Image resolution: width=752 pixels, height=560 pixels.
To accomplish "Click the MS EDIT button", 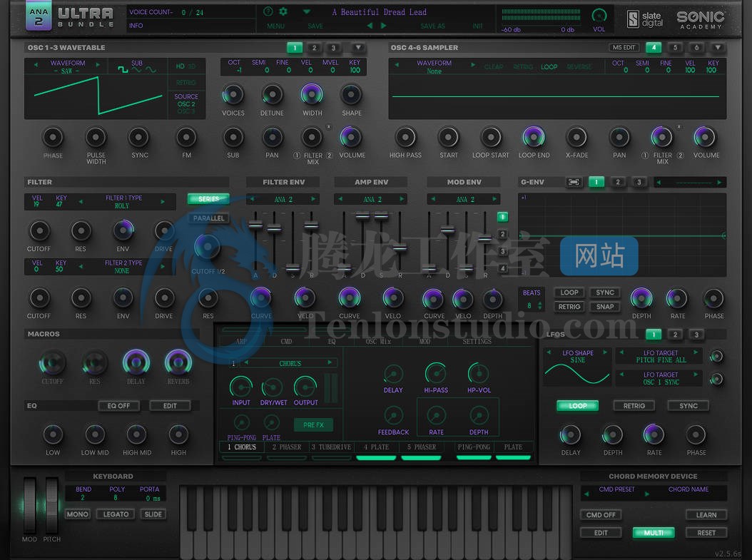I will [624, 48].
